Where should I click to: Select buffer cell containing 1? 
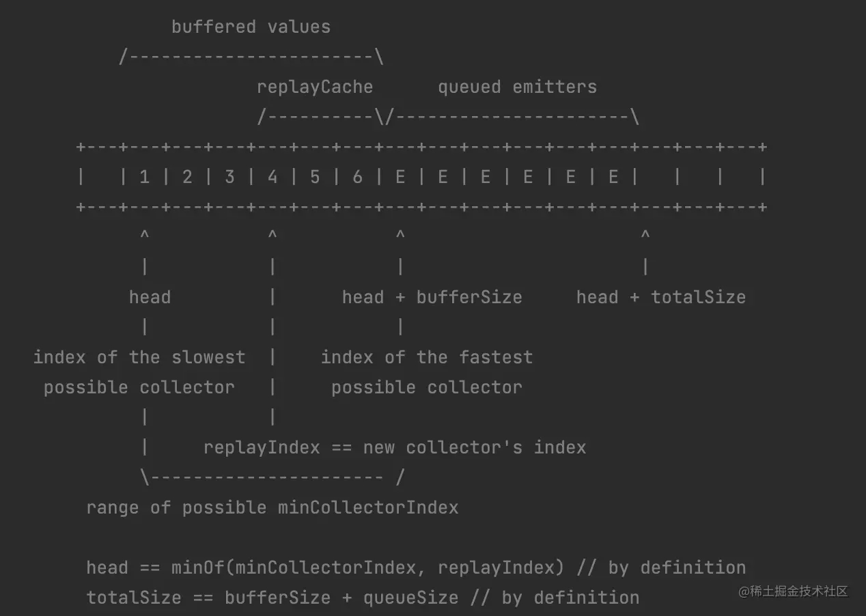[144, 178]
